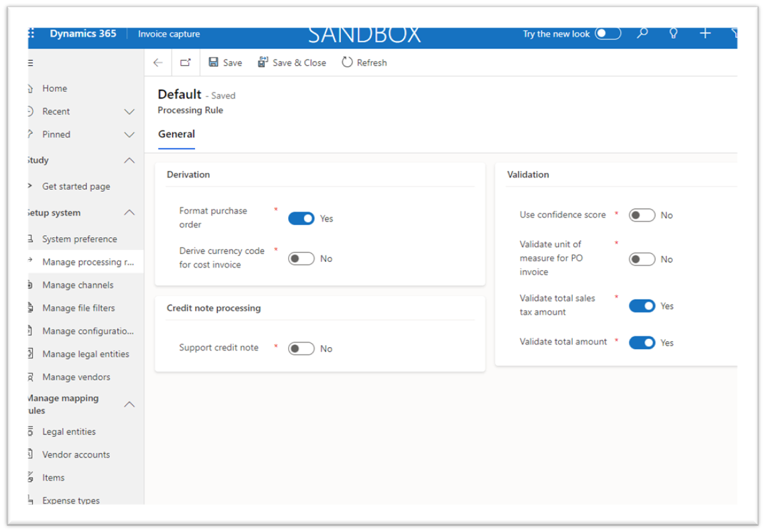Image resolution: width=765 pixels, height=532 pixels.
Task: Turn on Support credit note
Action: point(301,348)
